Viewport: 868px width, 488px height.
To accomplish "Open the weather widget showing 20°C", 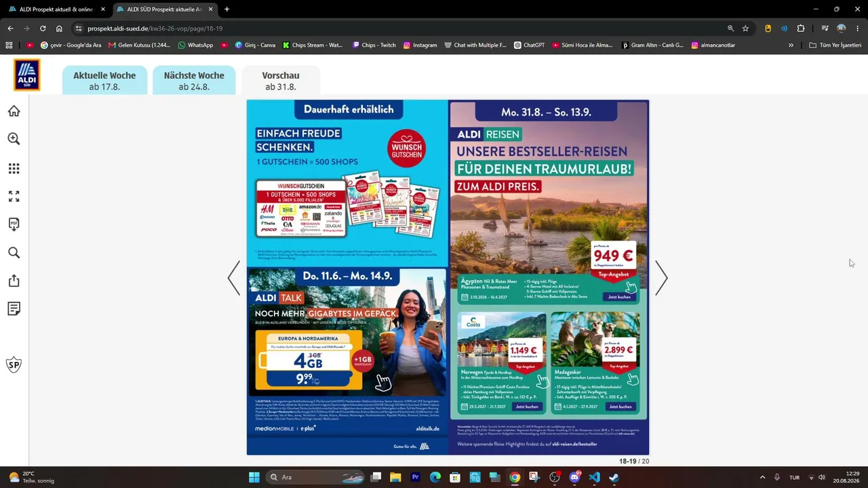I will (x=32, y=477).
